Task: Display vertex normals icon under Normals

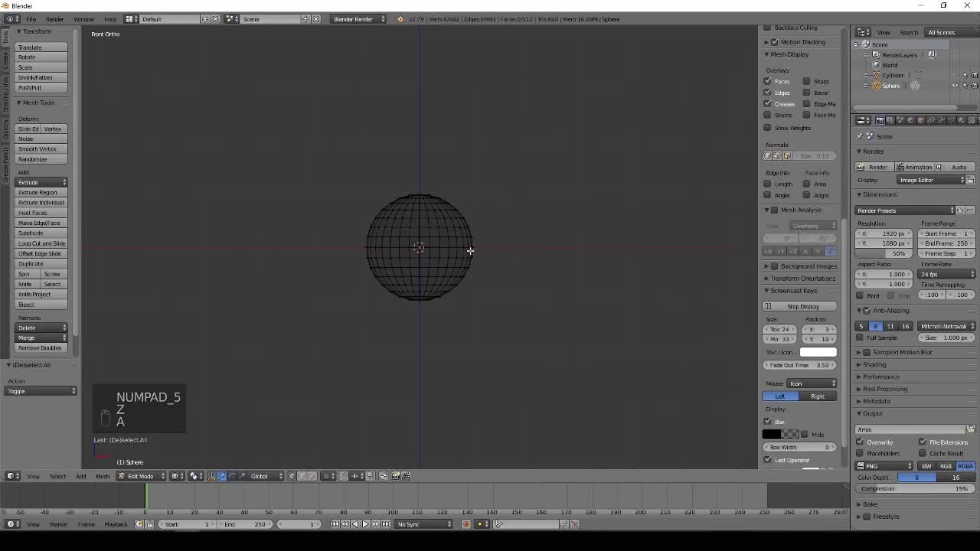Action: (x=767, y=155)
